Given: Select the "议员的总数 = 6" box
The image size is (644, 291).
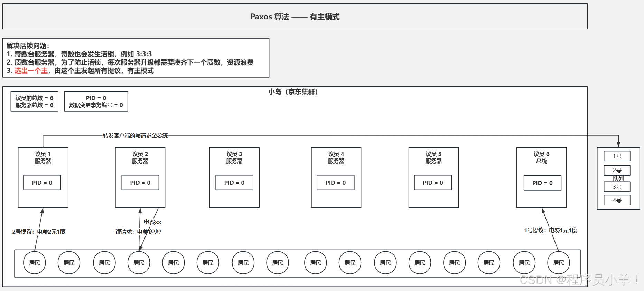Looking at the screenshot, I should coord(35,101).
